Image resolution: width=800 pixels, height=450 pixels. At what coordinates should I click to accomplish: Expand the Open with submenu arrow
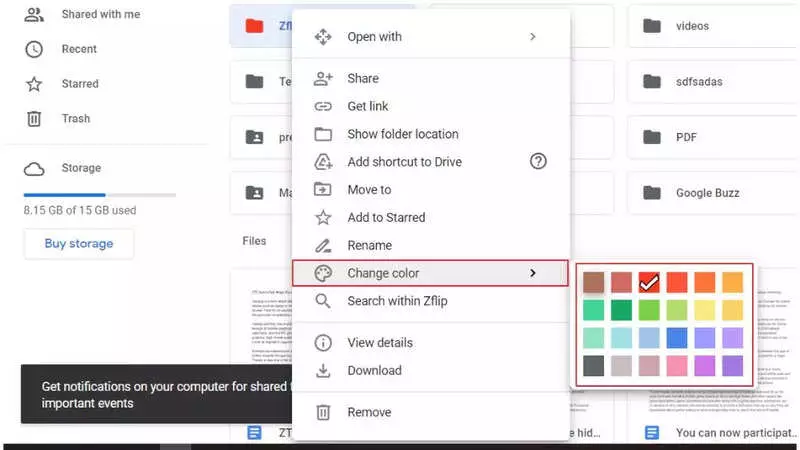[x=533, y=37]
